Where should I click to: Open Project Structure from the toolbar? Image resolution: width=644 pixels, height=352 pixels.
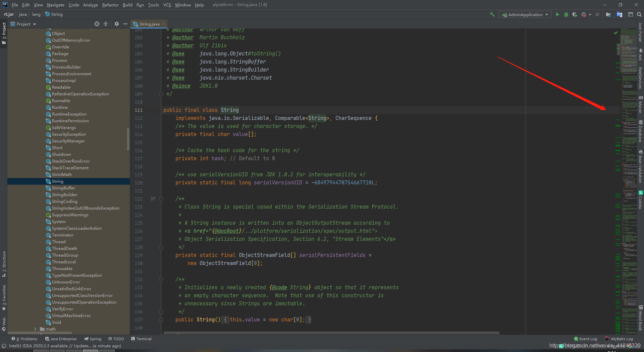[x=608, y=14]
